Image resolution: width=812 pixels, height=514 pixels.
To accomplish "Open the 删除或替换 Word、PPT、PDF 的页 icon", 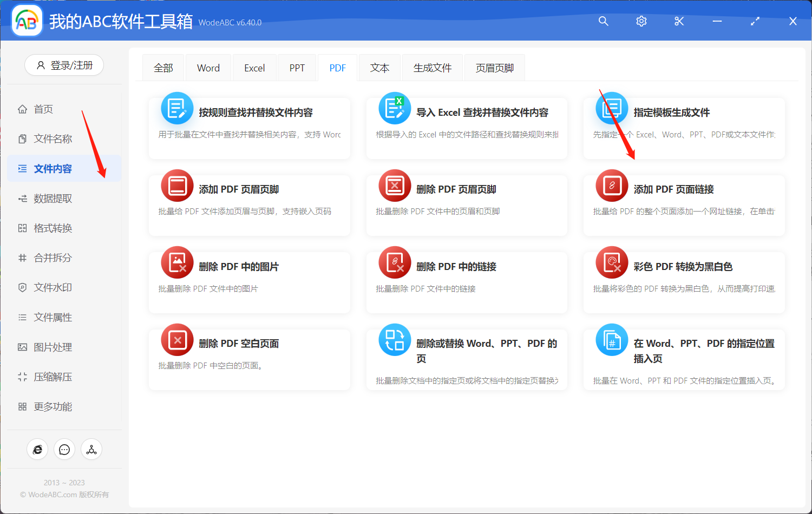I will (394, 339).
